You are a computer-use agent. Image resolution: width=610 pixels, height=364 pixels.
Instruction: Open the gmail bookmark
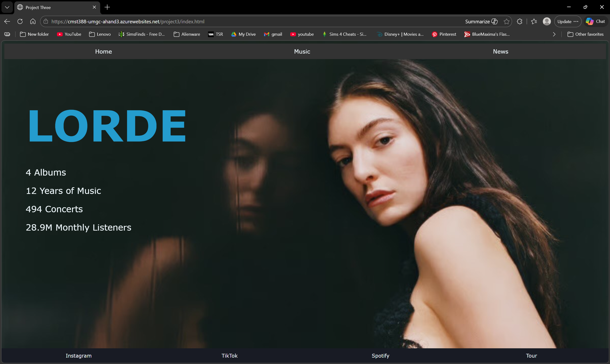(x=273, y=34)
